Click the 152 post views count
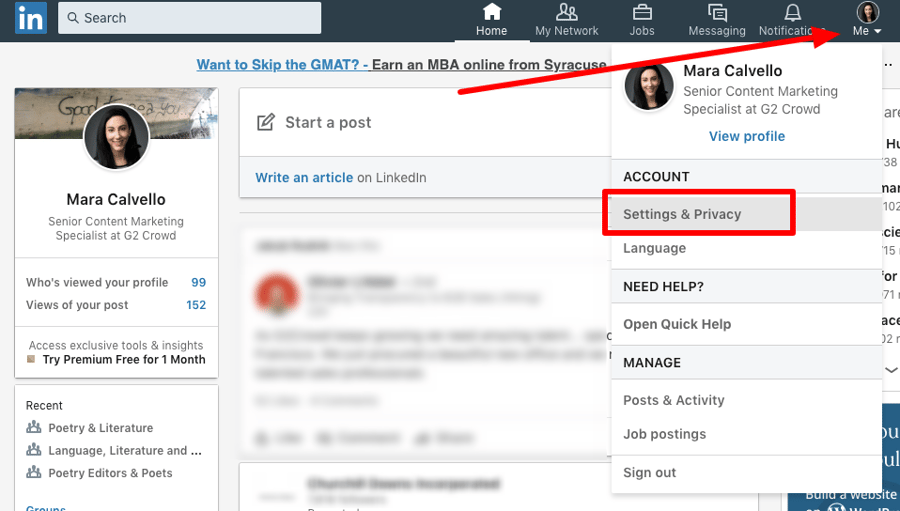The height and width of the screenshot is (511, 900). pos(196,305)
